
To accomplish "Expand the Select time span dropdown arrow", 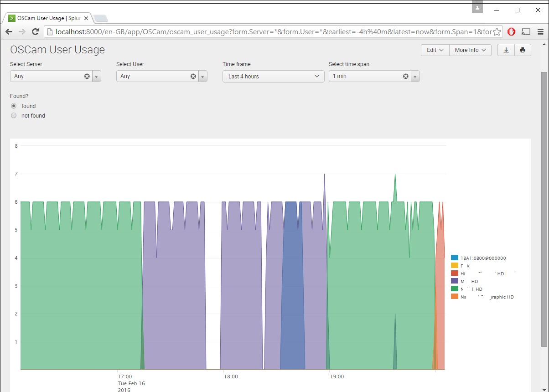I will point(415,76).
